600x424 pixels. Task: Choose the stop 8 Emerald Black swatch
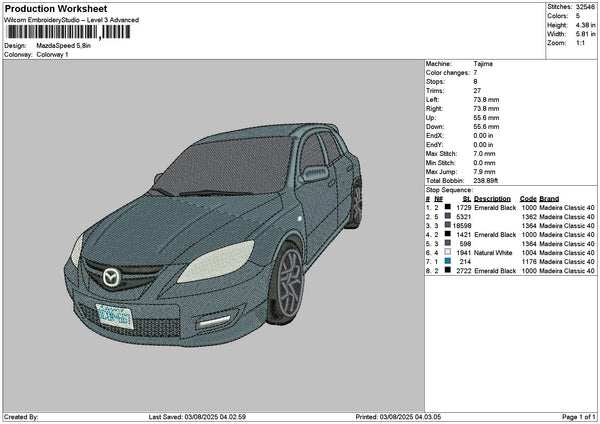click(447, 270)
